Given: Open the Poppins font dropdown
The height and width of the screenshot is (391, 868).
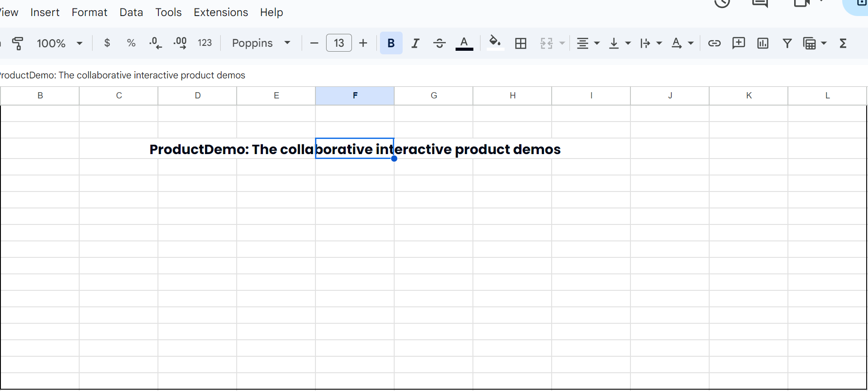Looking at the screenshot, I should [x=261, y=43].
